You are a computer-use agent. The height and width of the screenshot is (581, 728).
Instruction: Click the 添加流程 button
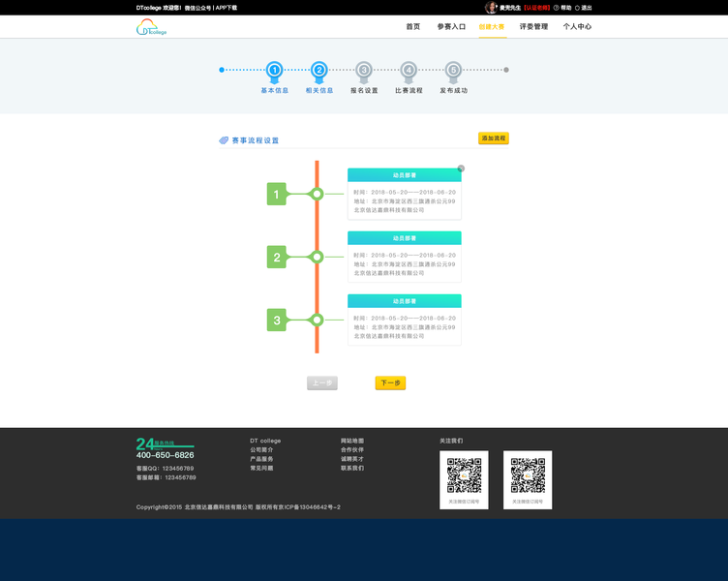point(494,138)
